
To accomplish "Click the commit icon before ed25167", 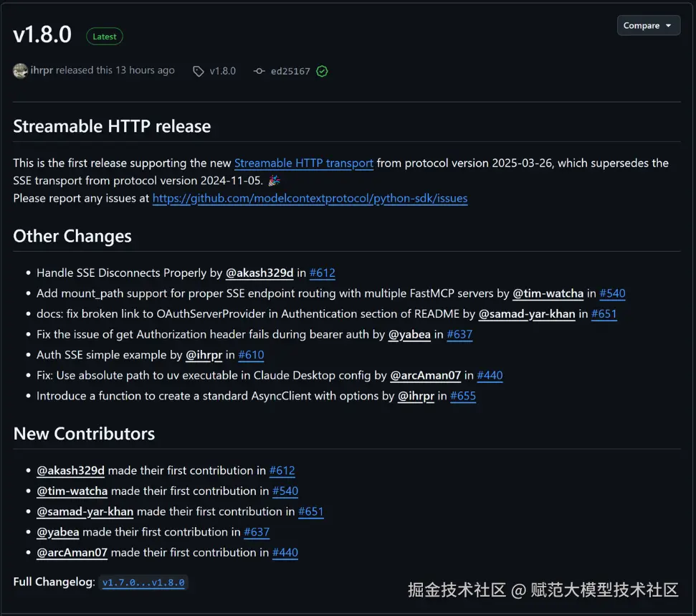I will click(x=259, y=71).
